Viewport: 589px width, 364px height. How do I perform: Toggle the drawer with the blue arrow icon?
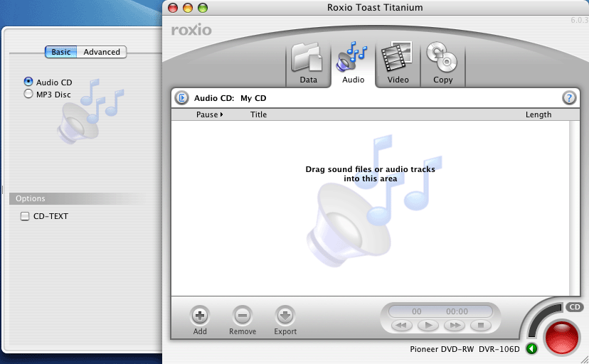tap(182, 98)
